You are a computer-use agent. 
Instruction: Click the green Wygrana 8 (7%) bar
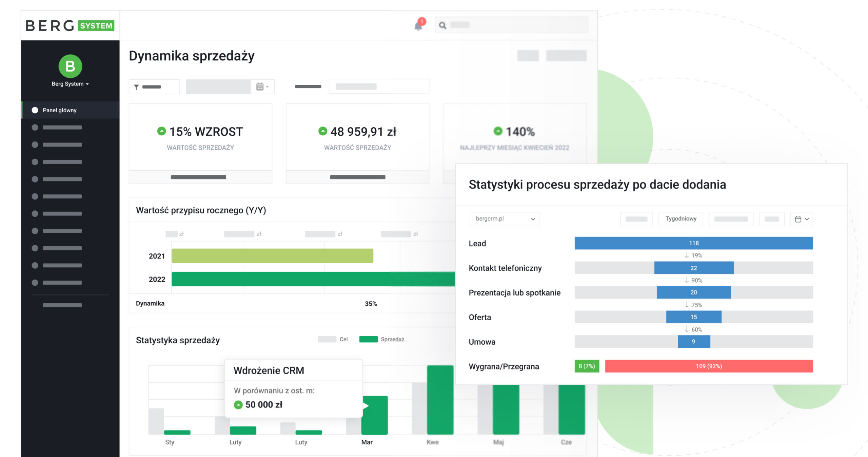pyautogui.click(x=587, y=366)
